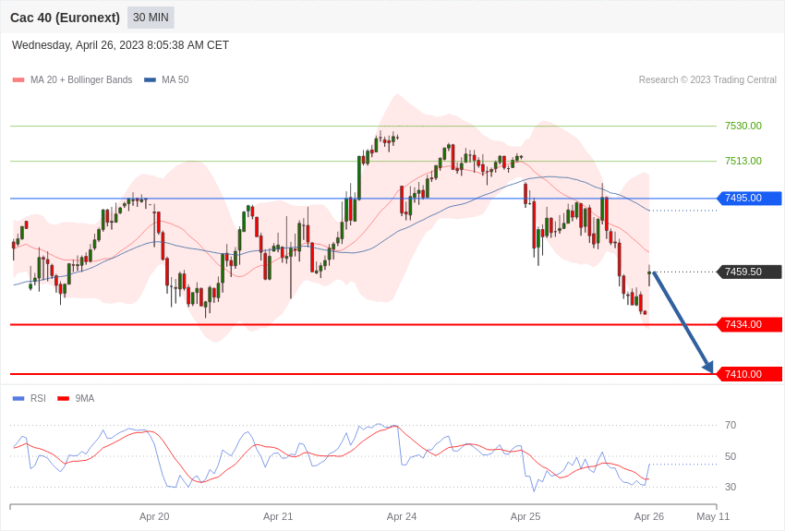Select the Cac 40 (Euronext) title
This screenshot has width=785, height=532.
click(x=65, y=18)
